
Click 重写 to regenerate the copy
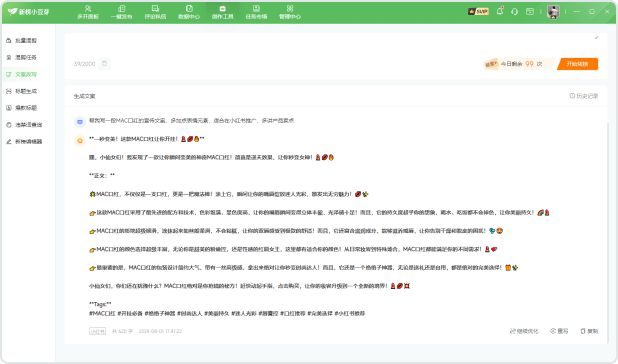tap(559, 331)
